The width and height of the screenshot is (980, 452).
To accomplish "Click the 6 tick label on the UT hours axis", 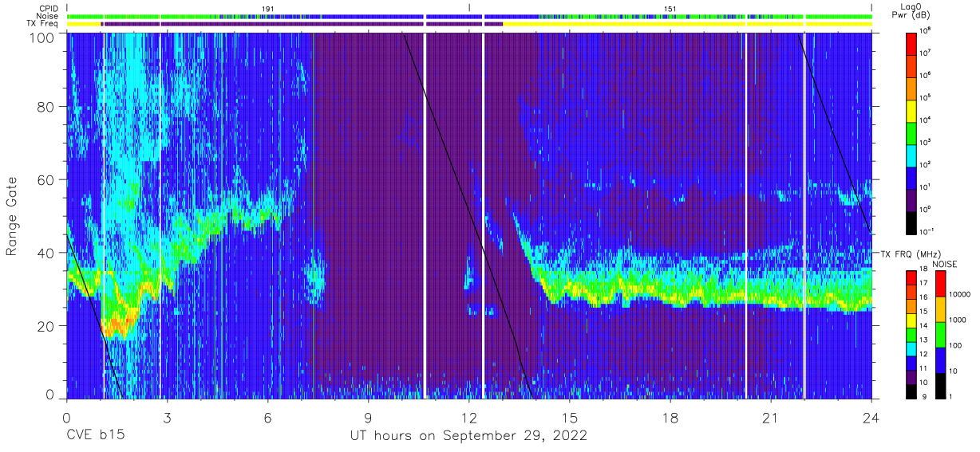I will click(268, 417).
